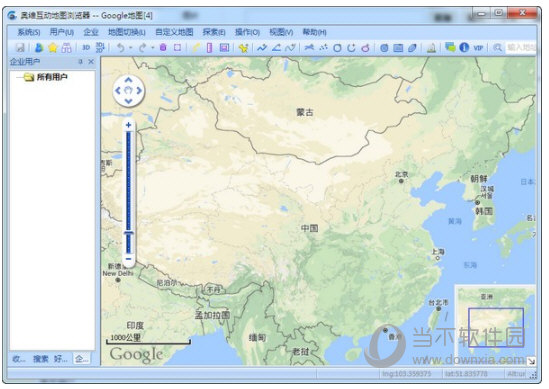Add marker with yellow pushpin star icon
The image size is (549, 389).
click(243, 48)
